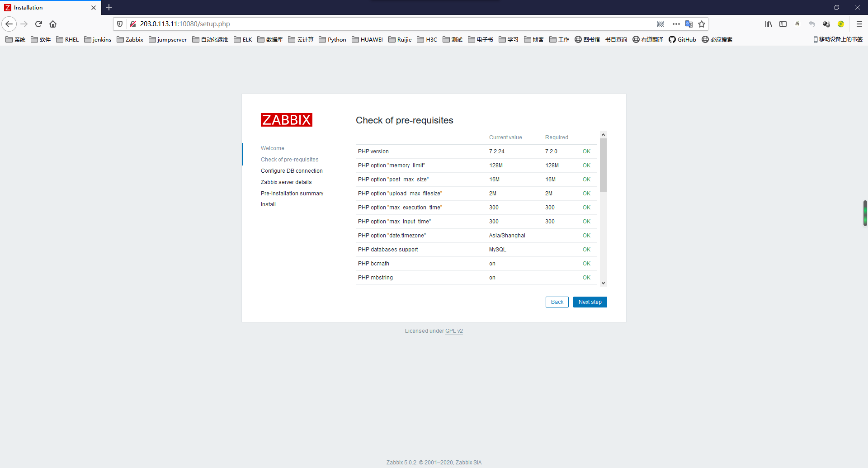Toggle the sidebar view icon
Image resolution: width=868 pixels, height=468 pixels.
pyautogui.click(x=783, y=24)
